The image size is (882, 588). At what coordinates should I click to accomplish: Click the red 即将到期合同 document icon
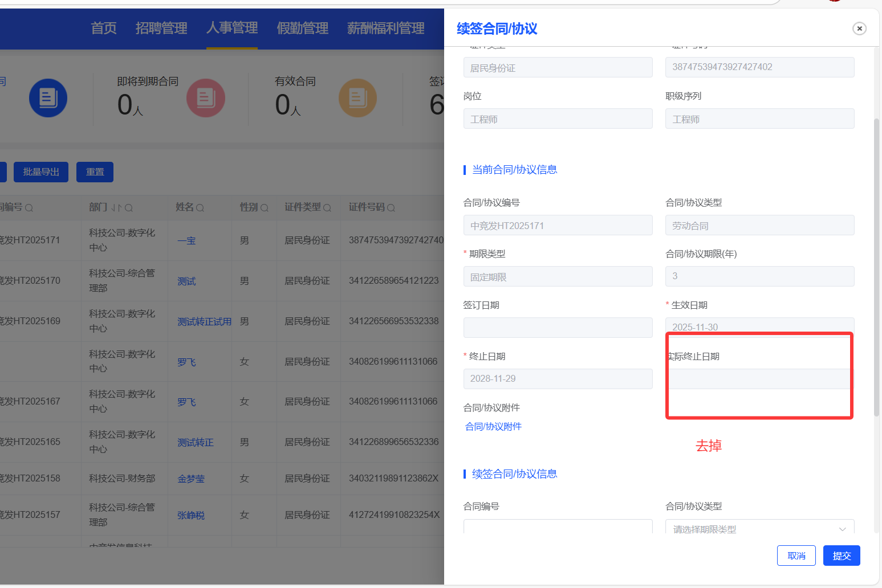(x=206, y=98)
